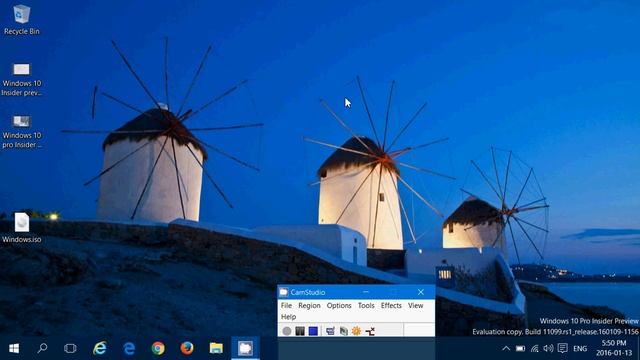Viewport: 640px width, 360px height.
Task: Open the Options menu in CamStudio
Action: coord(339,305)
